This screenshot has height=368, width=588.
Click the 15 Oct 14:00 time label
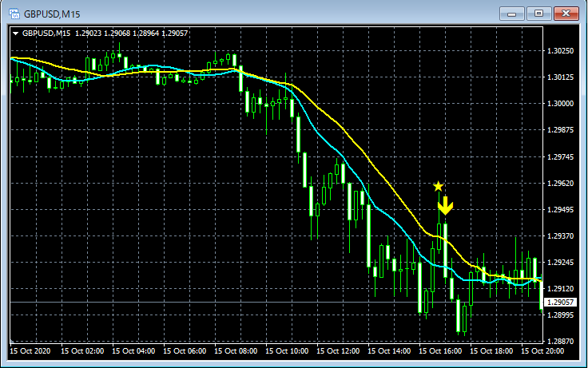tap(389, 351)
